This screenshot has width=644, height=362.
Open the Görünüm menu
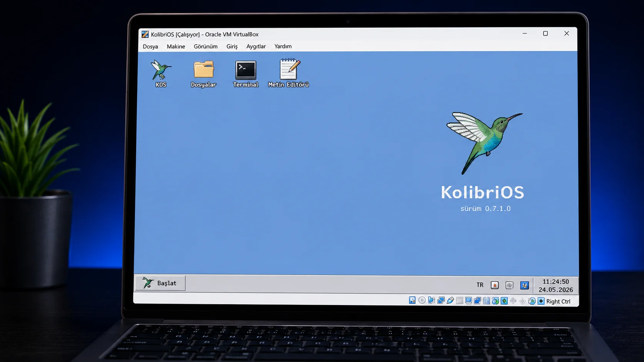(x=205, y=46)
